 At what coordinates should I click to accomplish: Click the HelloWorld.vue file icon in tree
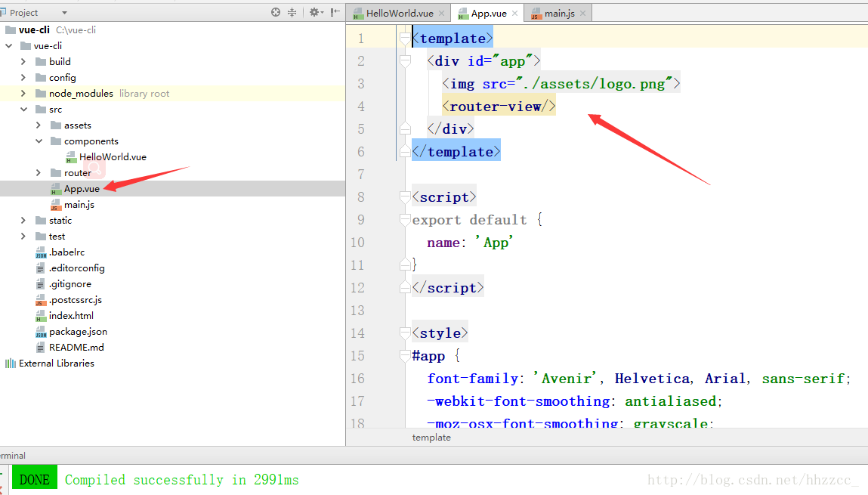(x=71, y=157)
